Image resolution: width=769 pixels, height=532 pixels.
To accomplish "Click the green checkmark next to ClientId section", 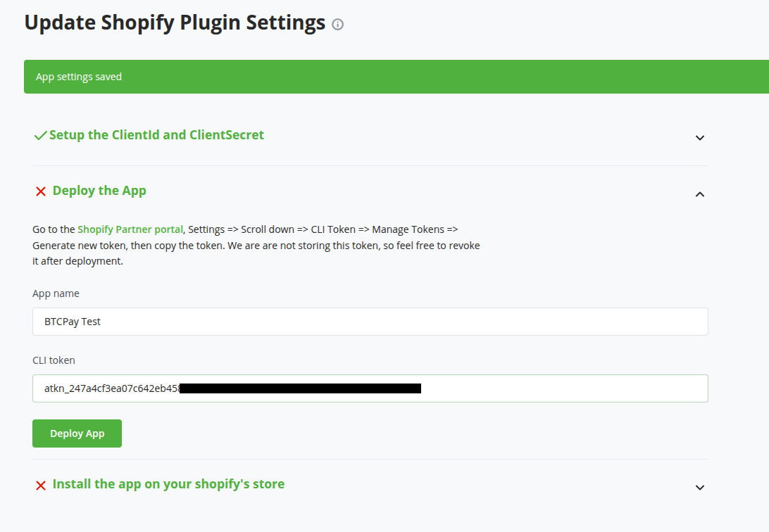I will tap(40, 135).
